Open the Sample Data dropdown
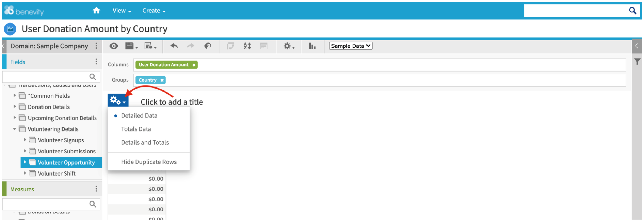The width and height of the screenshot is (644, 222). point(350,46)
